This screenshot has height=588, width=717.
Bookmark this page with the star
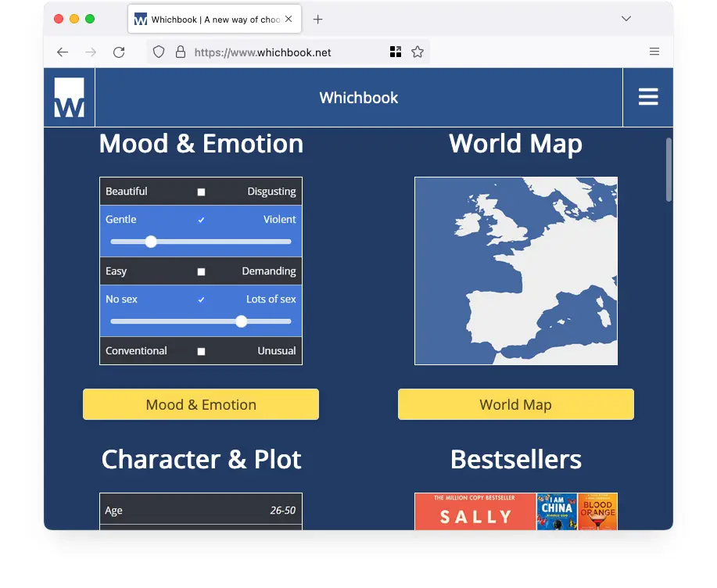418,52
